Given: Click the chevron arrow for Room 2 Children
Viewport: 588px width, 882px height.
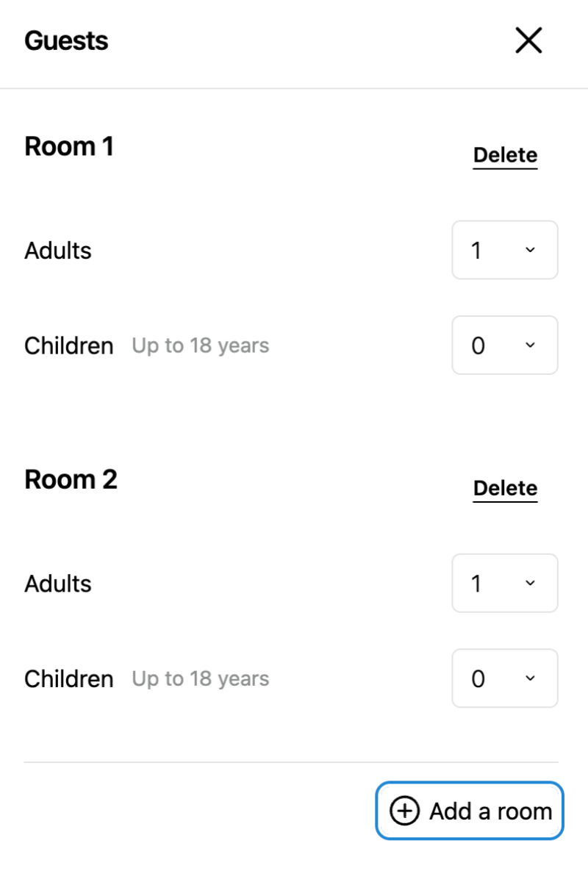Looking at the screenshot, I should (531, 678).
